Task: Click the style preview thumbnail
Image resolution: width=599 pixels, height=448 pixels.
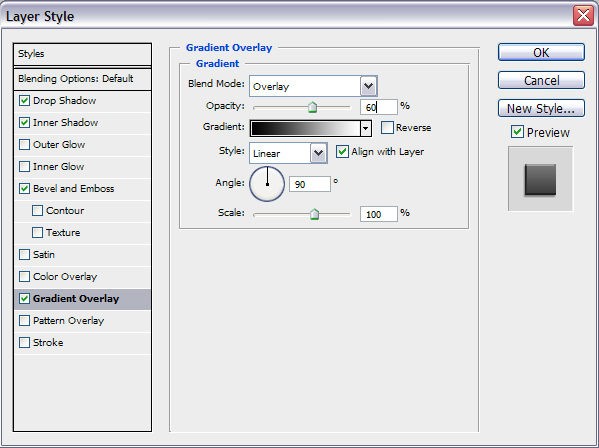Action: click(540, 178)
